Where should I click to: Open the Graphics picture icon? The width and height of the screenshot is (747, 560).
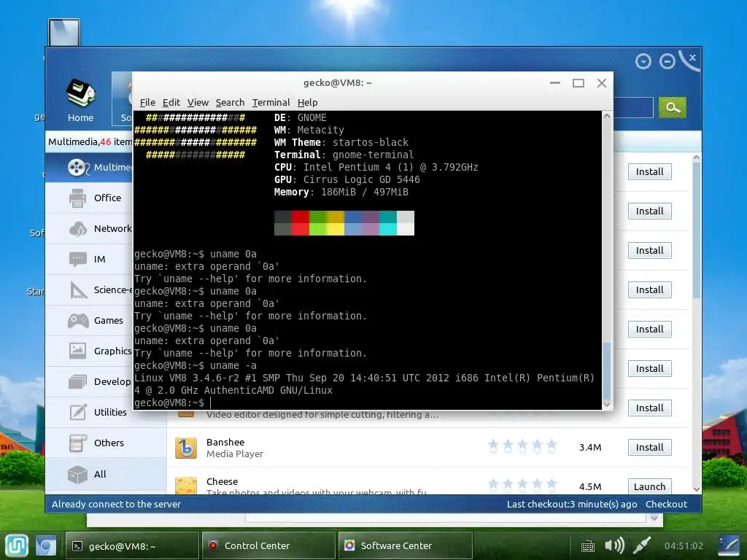77,351
